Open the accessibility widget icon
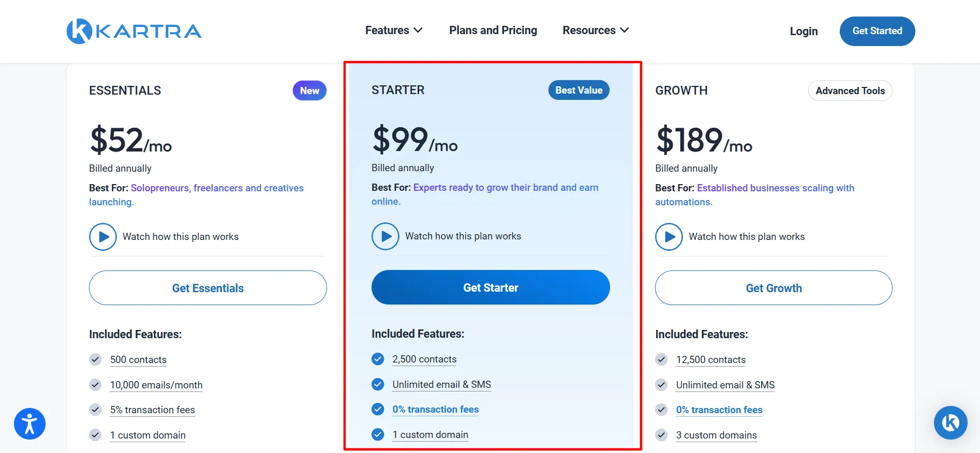The width and height of the screenshot is (980, 453). pyautogui.click(x=30, y=424)
